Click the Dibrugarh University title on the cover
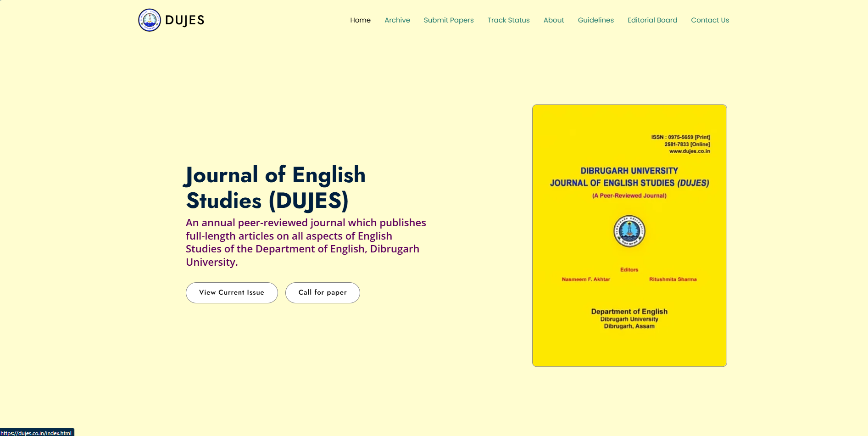Viewport: 868px width, 436px height. 629,171
